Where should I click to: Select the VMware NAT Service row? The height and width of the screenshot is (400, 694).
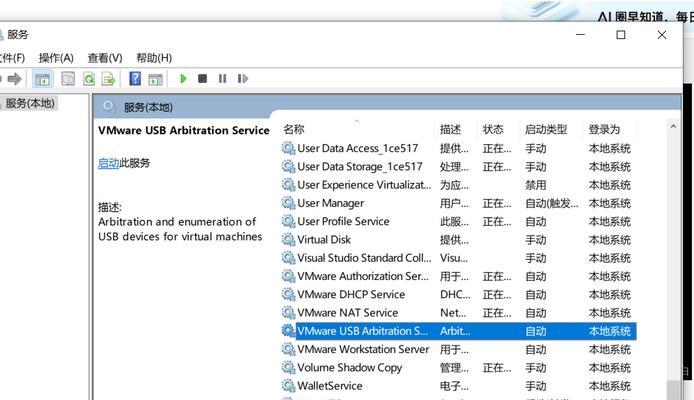(x=459, y=313)
